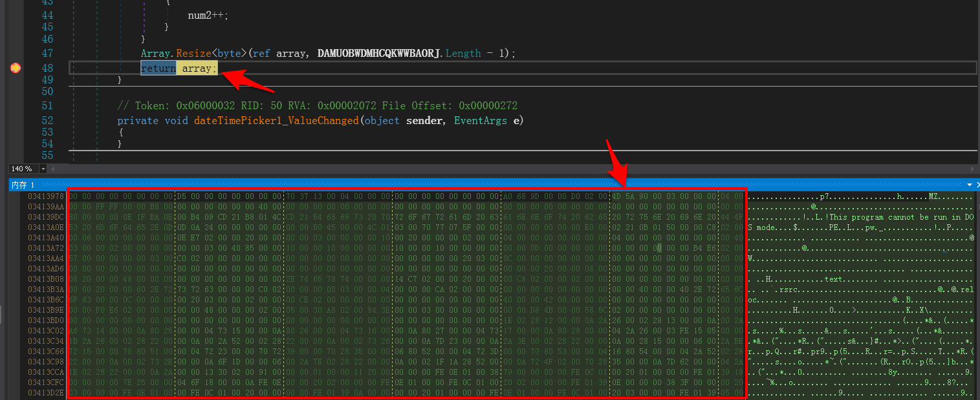Screen dimensions: 980x400
Task: Click the DAMUOBWDMHCQKWWBAORJ identifier
Action: (x=380, y=53)
